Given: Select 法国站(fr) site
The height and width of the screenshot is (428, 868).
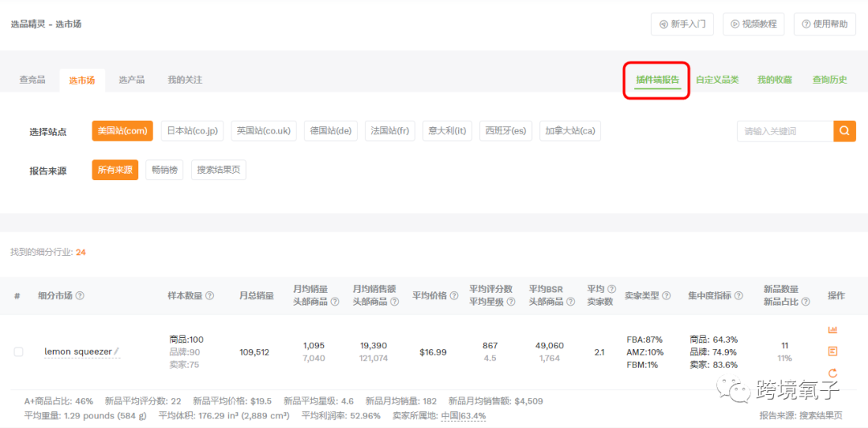Looking at the screenshot, I should 390,131.
